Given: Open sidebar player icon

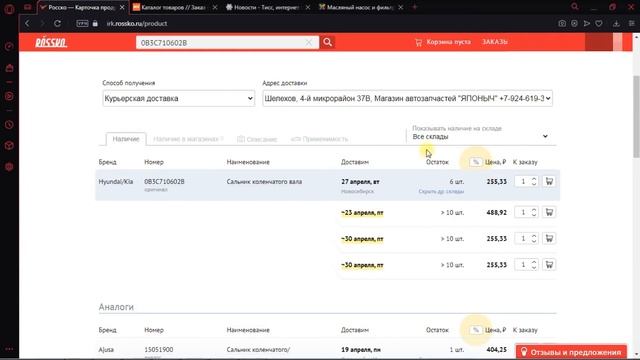Looking at the screenshot, I should [9, 96].
